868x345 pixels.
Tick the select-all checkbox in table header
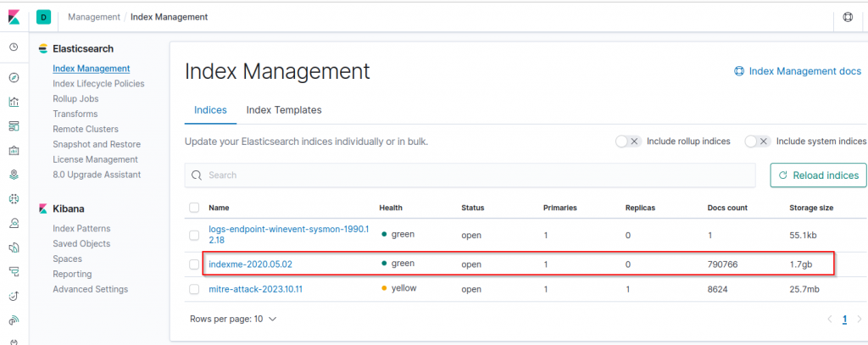(194, 208)
